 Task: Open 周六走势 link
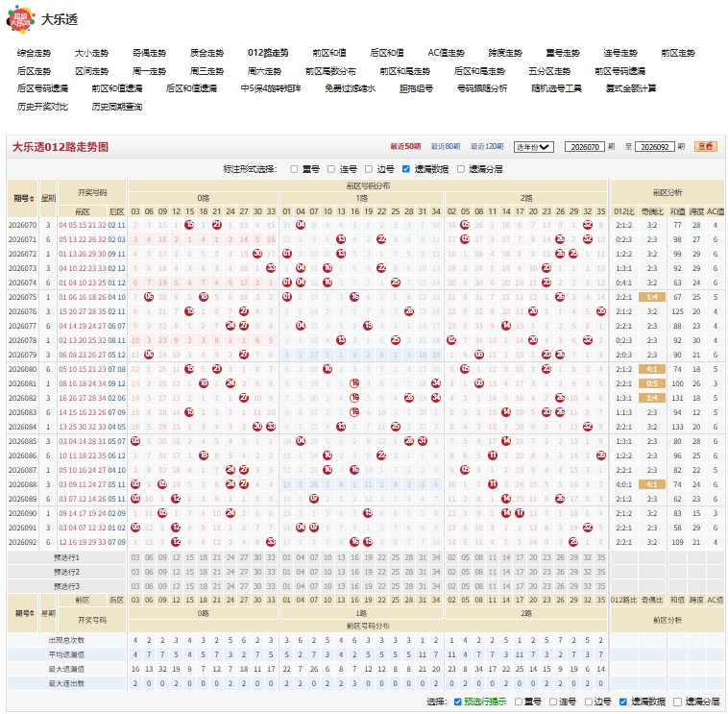pyautogui.click(x=264, y=71)
